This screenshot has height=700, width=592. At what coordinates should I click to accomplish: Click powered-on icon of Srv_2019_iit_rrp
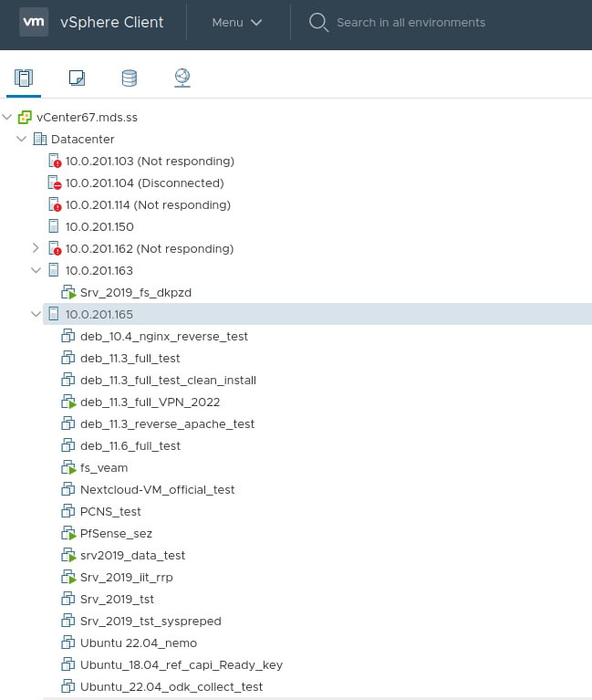pos(68,577)
